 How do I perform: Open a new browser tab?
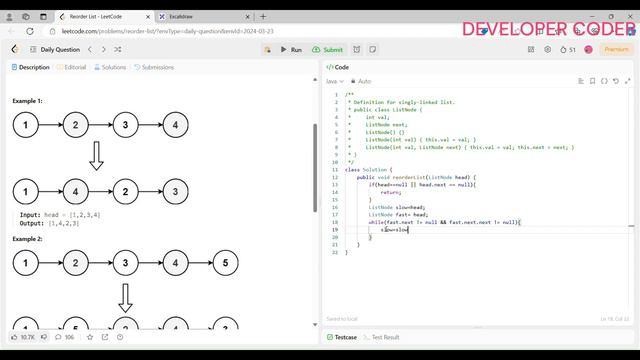[263, 17]
